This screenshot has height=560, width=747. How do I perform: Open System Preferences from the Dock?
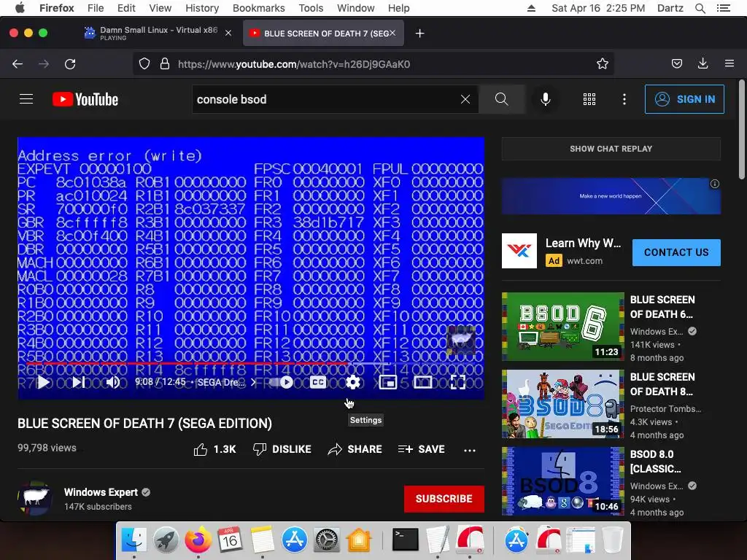coord(326,540)
